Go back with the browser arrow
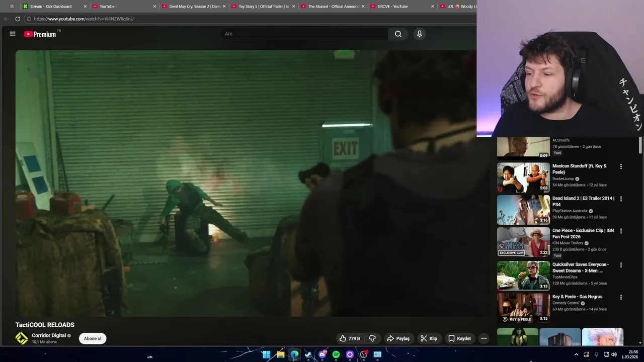This screenshot has width=644, height=362. tap(6, 19)
